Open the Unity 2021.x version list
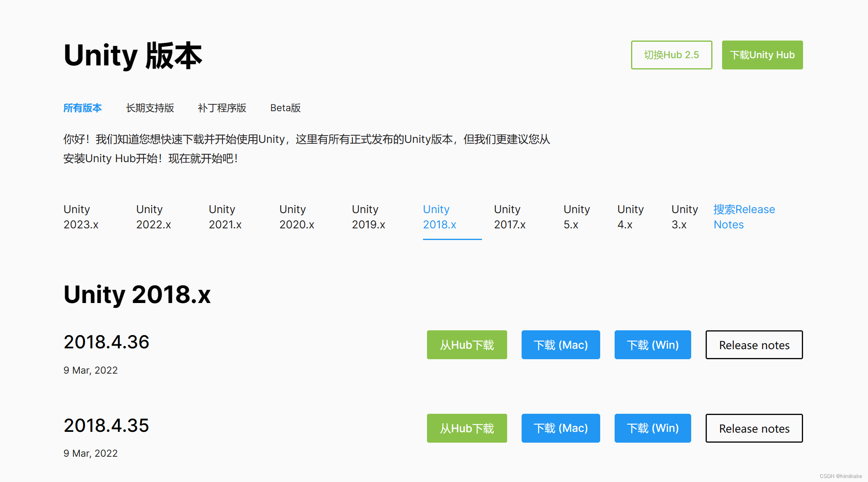This screenshot has height=482, width=868. [225, 217]
